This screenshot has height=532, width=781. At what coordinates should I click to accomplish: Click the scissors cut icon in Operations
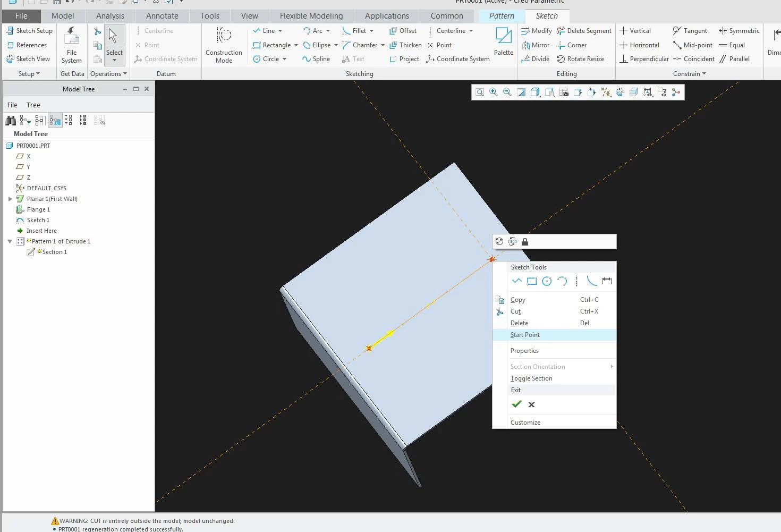(x=98, y=31)
